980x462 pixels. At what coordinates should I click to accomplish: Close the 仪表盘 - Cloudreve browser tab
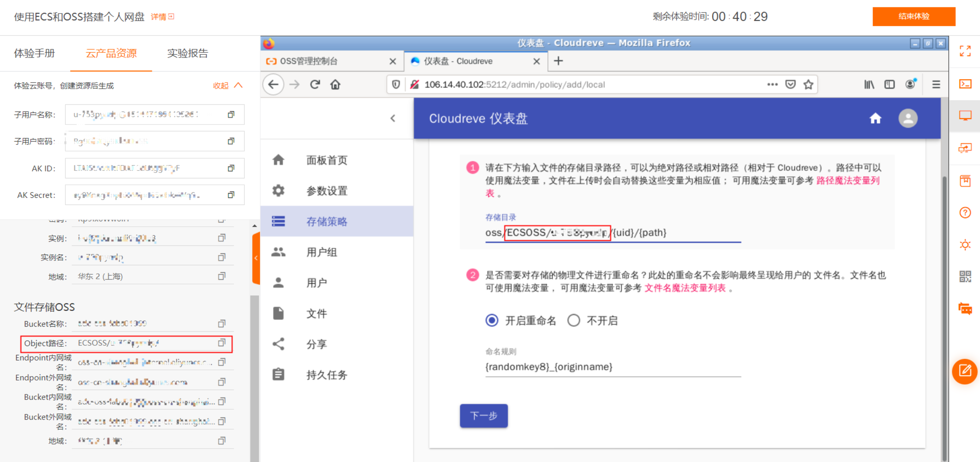tap(536, 61)
